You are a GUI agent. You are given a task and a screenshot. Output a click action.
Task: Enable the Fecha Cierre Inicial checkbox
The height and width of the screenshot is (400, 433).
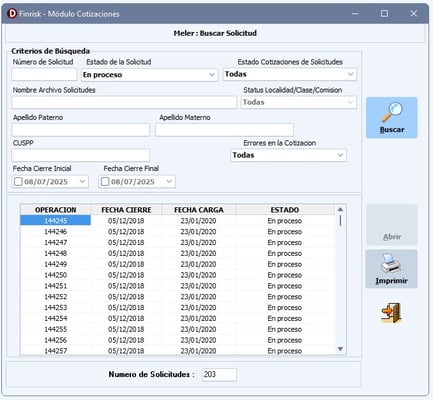(x=18, y=182)
